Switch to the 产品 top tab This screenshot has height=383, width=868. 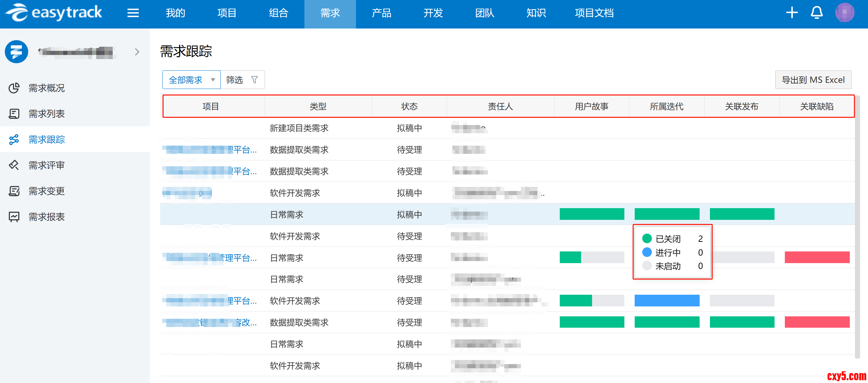tap(381, 13)
